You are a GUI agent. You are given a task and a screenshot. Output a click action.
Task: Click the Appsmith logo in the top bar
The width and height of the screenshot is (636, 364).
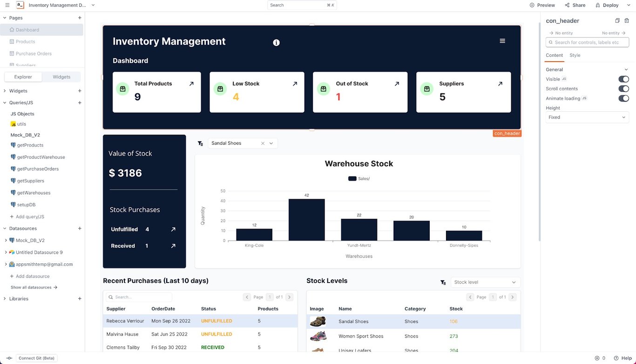coord(20,5)
